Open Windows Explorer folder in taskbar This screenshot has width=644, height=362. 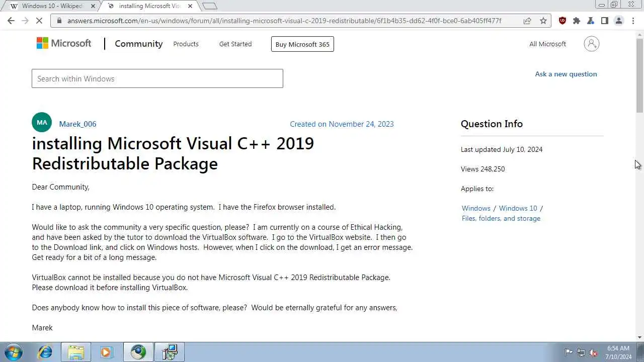(x=76, y=352)
